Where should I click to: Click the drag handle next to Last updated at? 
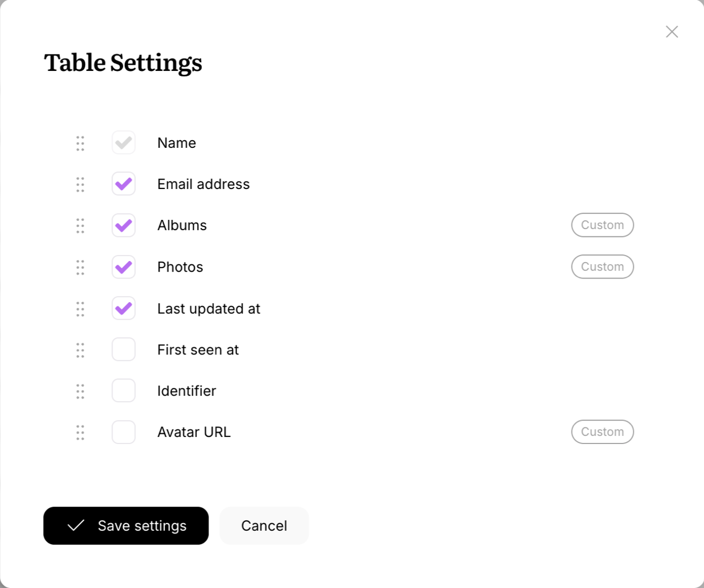tap(80, 309)
